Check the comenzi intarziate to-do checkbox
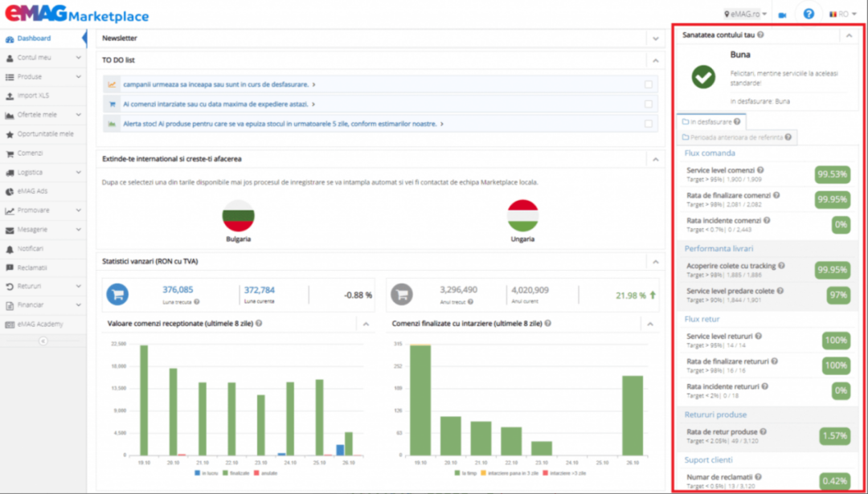868x494 pixels. tap(649, 104)
